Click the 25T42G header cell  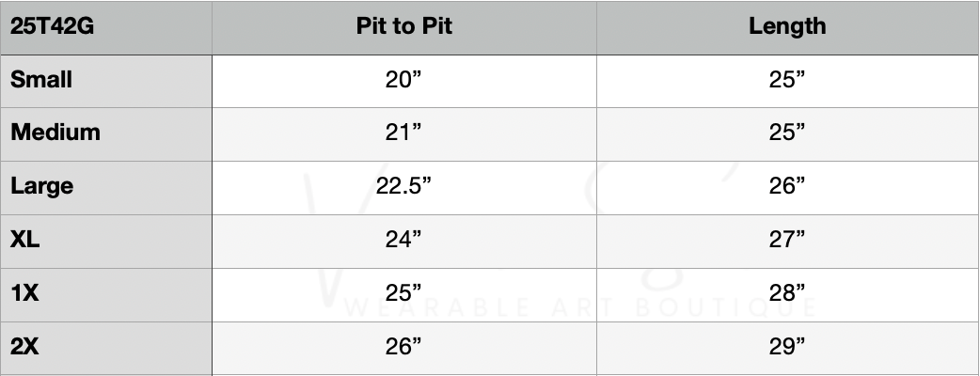tap(51, 26)
